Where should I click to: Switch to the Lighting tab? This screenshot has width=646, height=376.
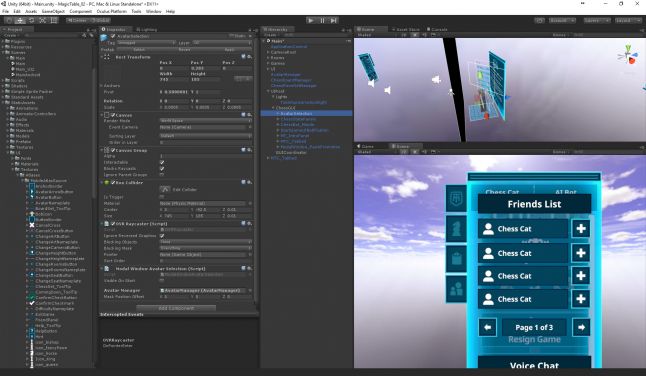[x=146, y=30]
